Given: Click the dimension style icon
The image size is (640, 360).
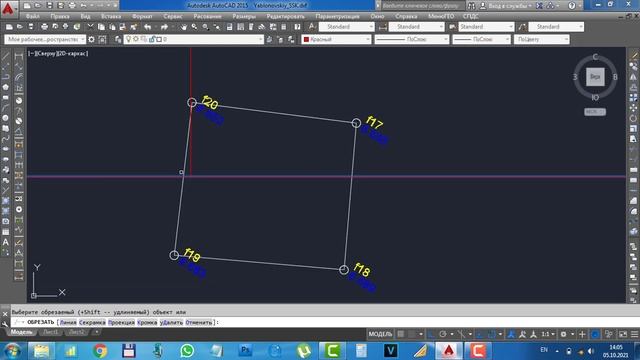Looking at the screenshot, I should (x=382, y=27).
